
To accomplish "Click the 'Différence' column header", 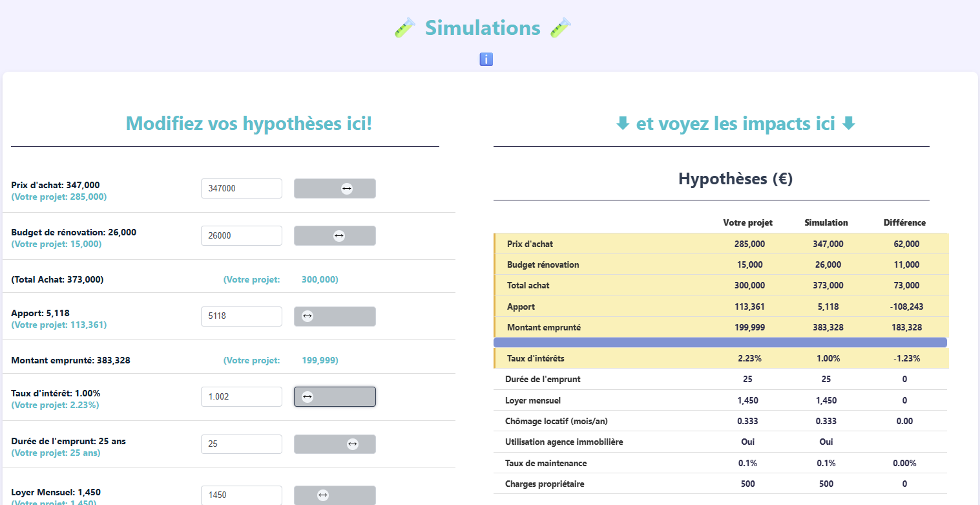I will point(904,222).
